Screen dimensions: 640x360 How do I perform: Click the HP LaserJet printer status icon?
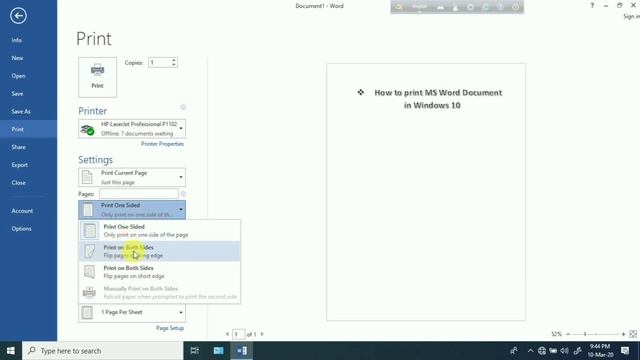87,129
